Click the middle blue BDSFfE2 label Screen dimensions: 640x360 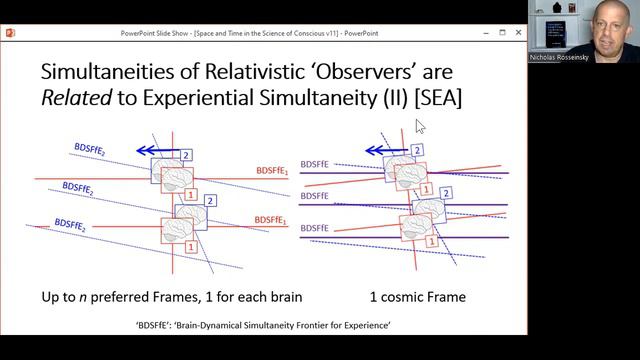pyautogui.click(x=78, y=189)
